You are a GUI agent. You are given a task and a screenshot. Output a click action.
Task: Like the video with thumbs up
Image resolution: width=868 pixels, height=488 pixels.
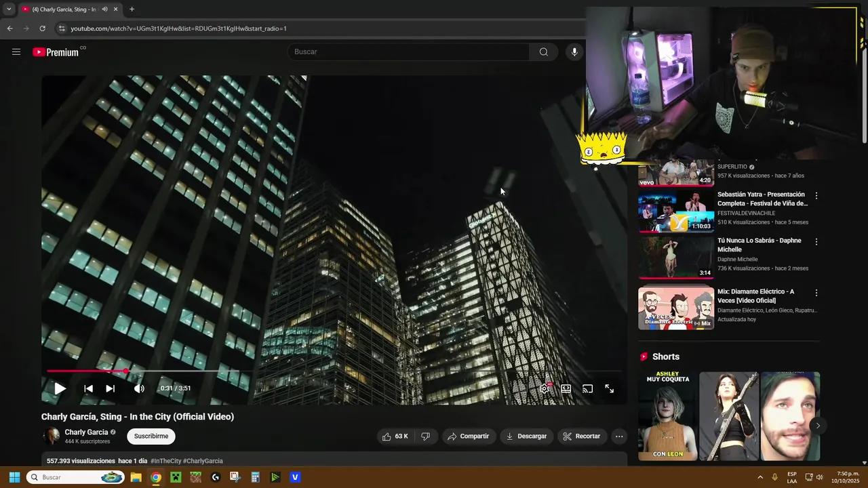point(395,436)
